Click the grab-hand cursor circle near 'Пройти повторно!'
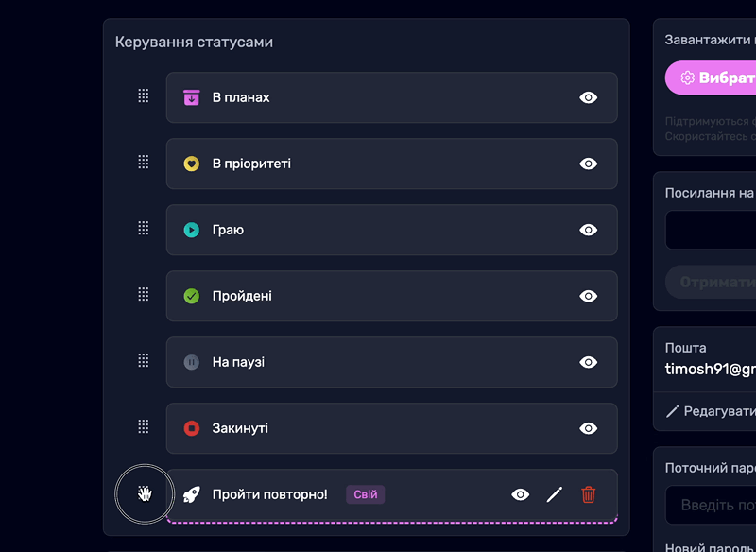This screenshot has height=552, width=756. (x=144, y=493)
